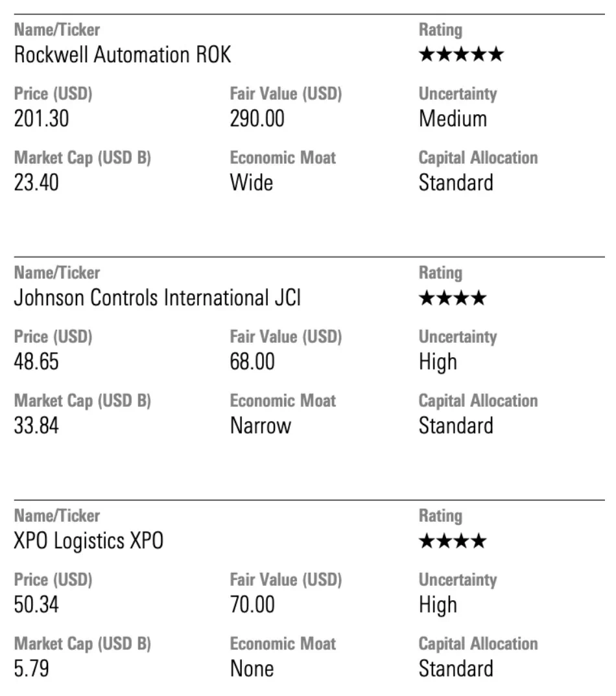Screen dimensions: 616x696
Task: Open XPO Logistics XPO name
Action: click(89, 540)
